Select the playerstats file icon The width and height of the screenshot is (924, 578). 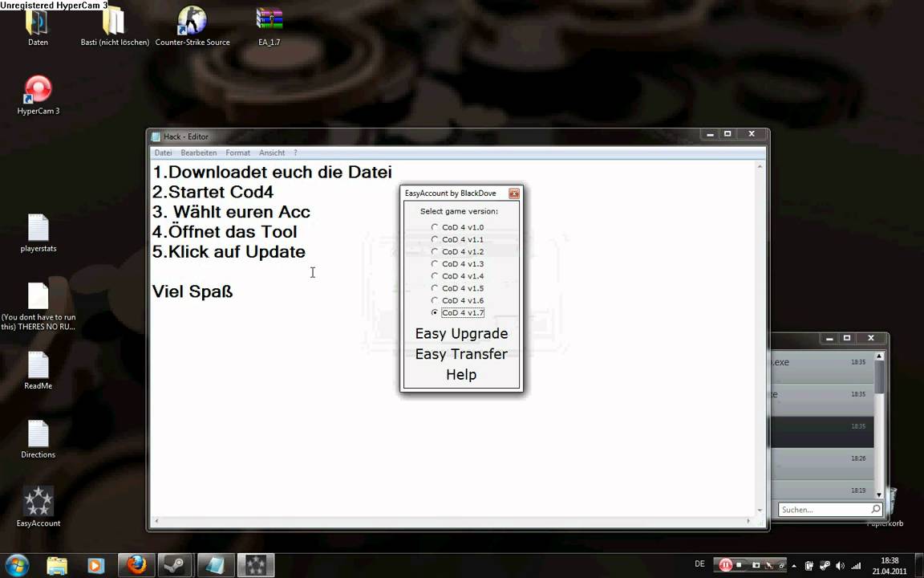click(38, 233)
